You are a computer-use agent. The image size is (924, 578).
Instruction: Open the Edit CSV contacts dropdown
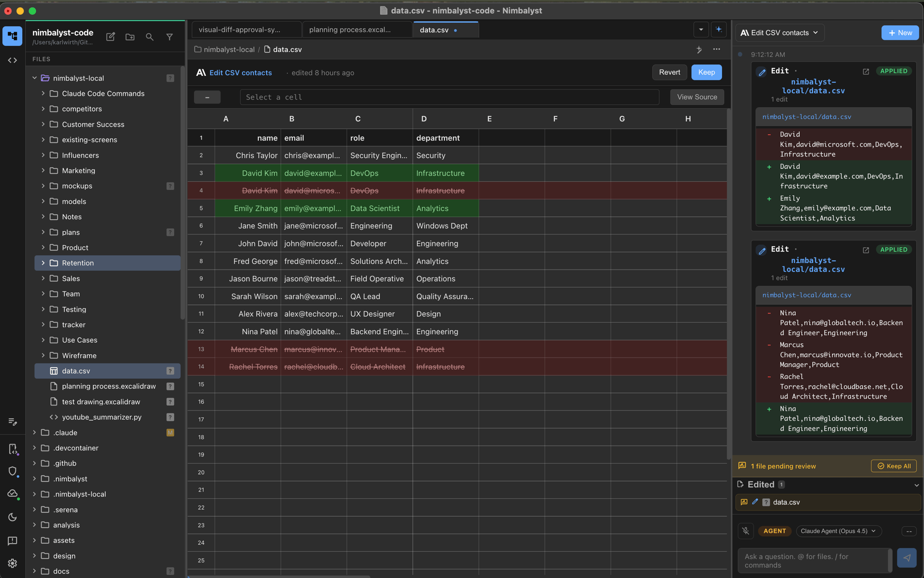779,32
